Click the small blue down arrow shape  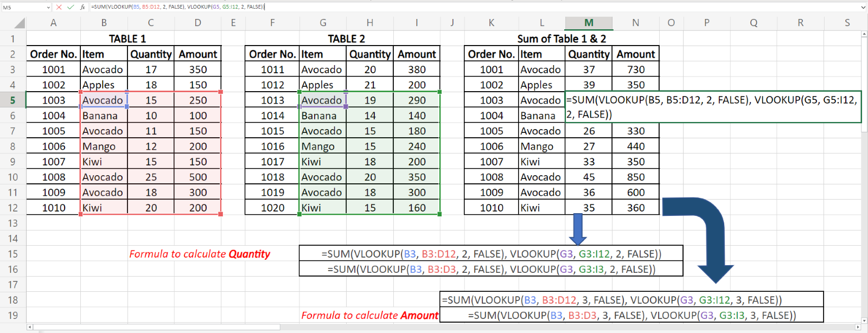pyautogui.click(x=578, y=229)
